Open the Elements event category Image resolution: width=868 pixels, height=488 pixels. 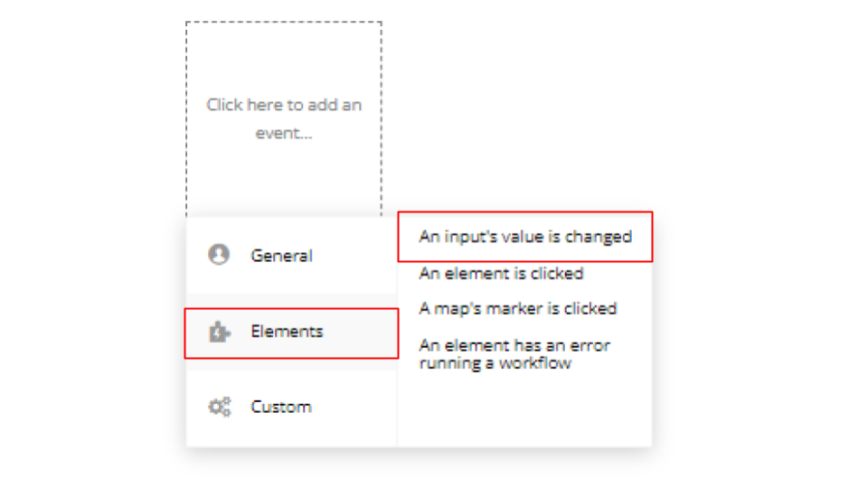(292, 332)
